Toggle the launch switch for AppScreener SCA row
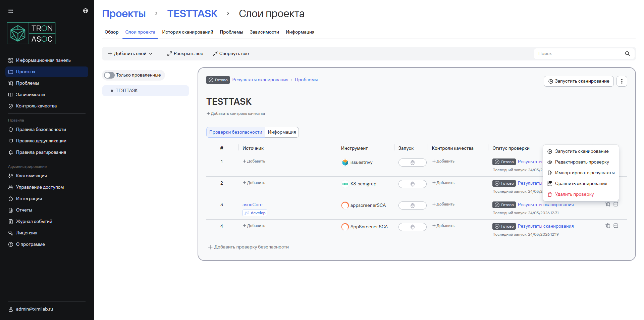Screen dimensions: 644x320 tap(412, 227)
